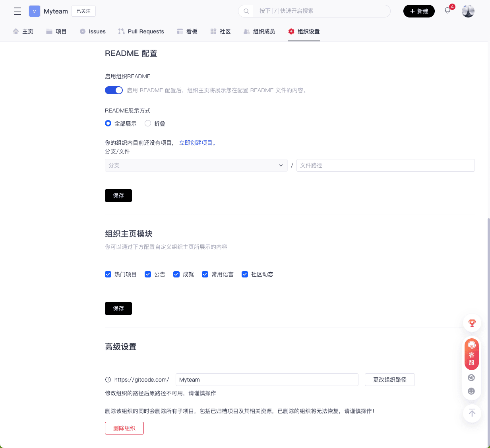Click the smiley face feedback icon
Screen dimensions: 490x448
(x=471, y=391)
